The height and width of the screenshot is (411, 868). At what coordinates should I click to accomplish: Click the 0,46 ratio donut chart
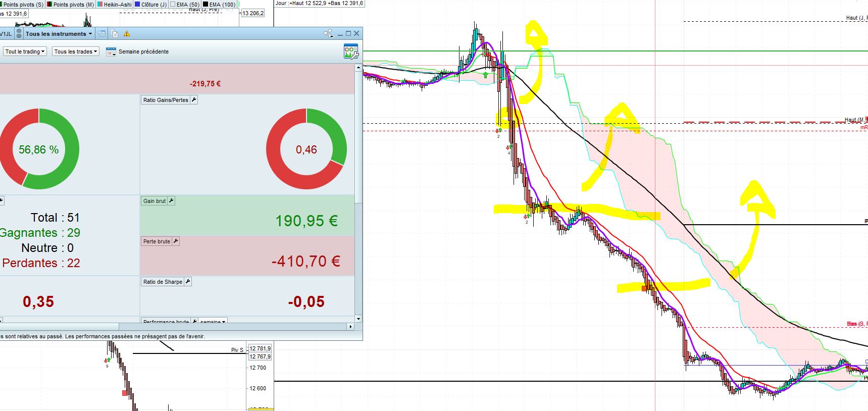click(x=307, y=149)
